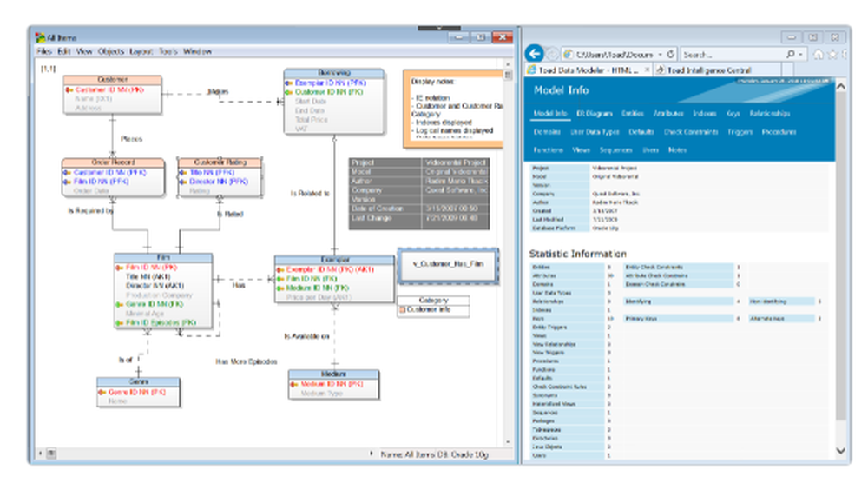Click the diagram vertical scrollbar down arrow
This screenshot has height=490, width=868.
[508, 442]
